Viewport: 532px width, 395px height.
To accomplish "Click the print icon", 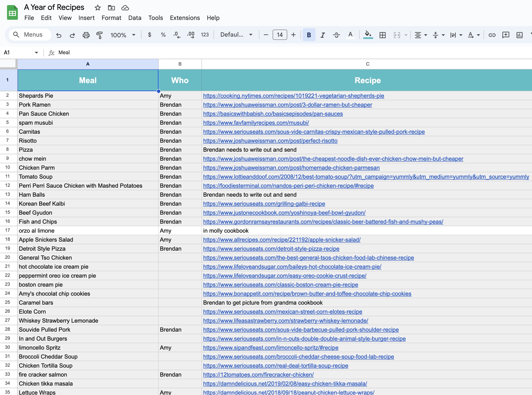I will click(x=86, y=35).
